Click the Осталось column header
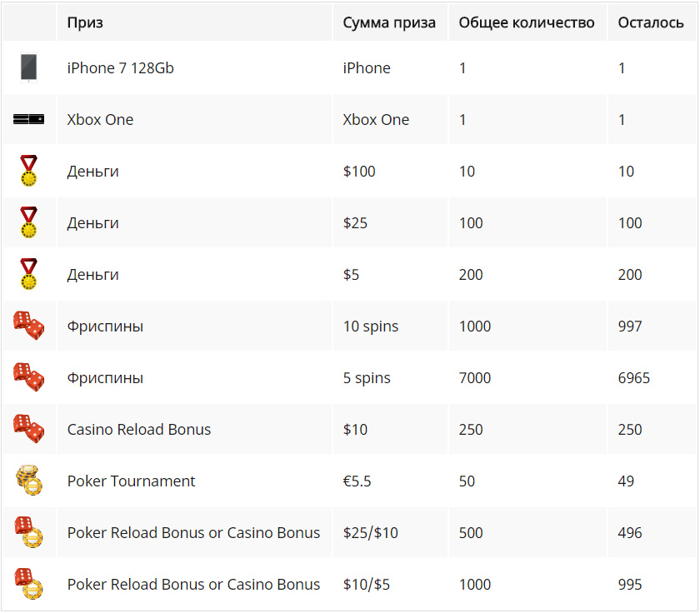This screenshot has width=700, height=613. (x=651, y=22)
